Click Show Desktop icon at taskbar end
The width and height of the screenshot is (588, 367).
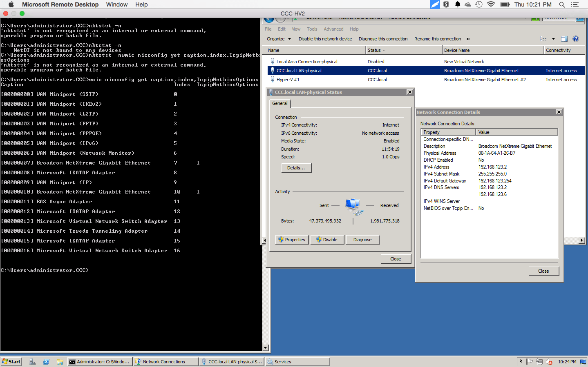583,362
